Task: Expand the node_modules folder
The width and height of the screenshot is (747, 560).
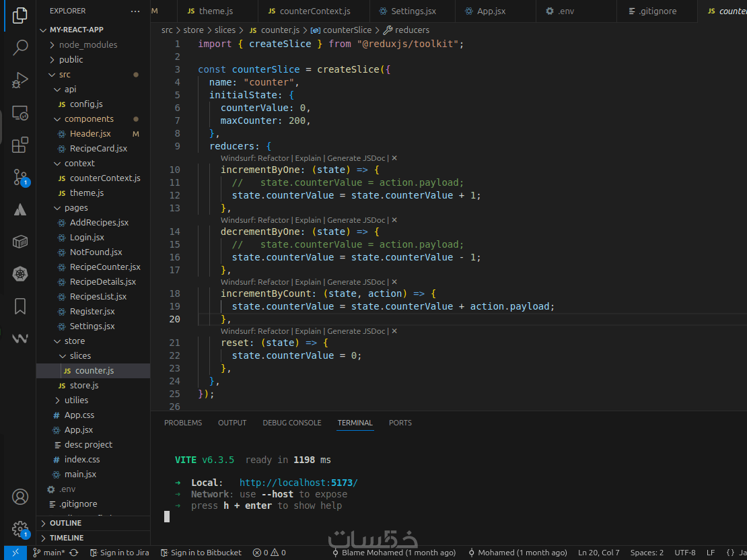Action: pos(87,45)
